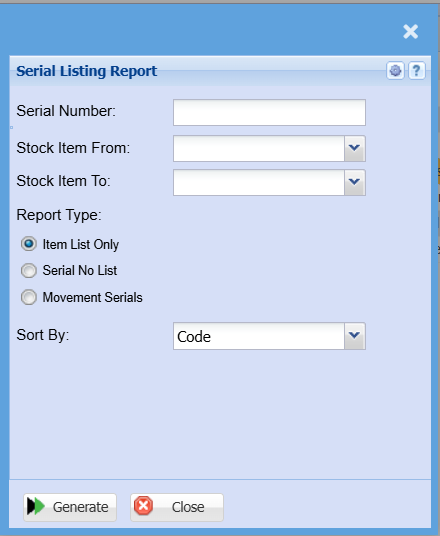
Task: Select the Item List Only radio button
Action: point(29,244)
